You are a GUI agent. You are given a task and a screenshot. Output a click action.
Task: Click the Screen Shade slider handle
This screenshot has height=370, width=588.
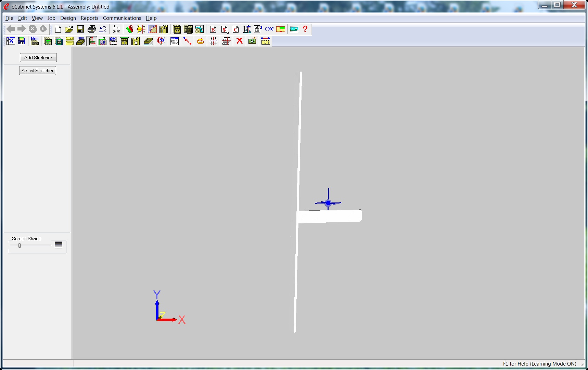(x=20, y=246)
